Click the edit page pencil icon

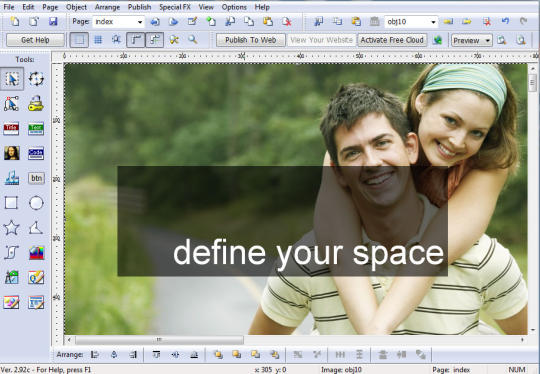pyautogui.click(x=192, y=21)
